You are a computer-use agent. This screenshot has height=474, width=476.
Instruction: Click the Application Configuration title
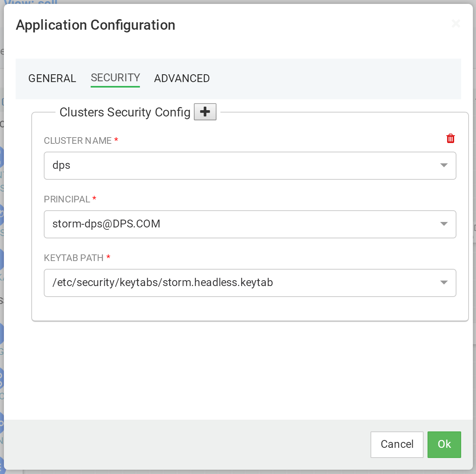[x=96, y=25]
